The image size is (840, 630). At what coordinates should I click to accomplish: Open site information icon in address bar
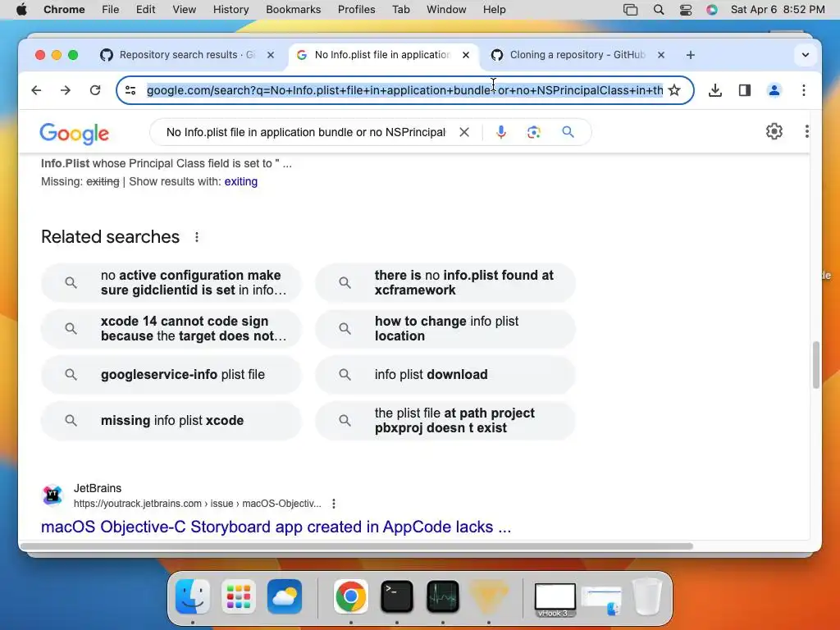point(130,90)
